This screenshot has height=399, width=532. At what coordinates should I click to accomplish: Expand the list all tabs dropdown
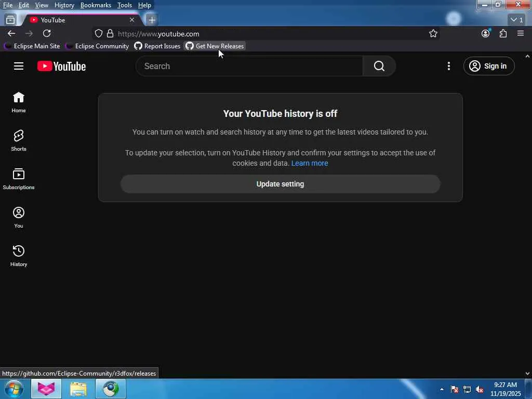tap(517, 20)
